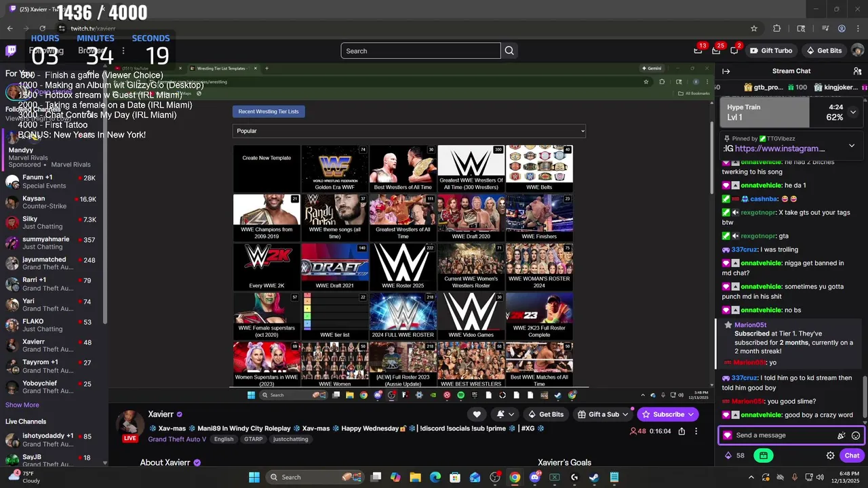Screen dimensions: 868x488
Task: Open Silky's Just Chatting channel
Action: click(53, 223)
